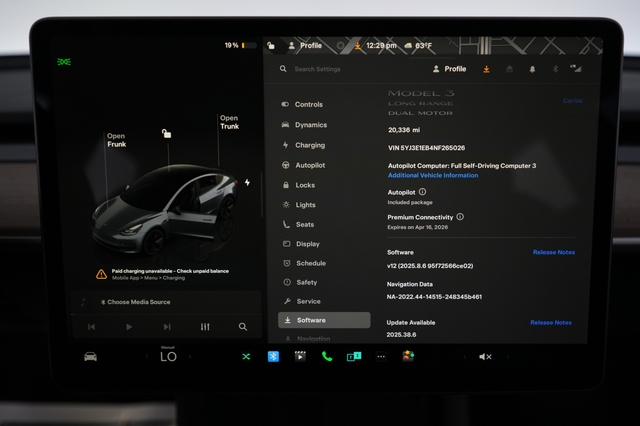Image resolution: width=640 pixels, height=426 pixels.
Task: Unmute with the speaker volume icon
Action: point(485,357)
